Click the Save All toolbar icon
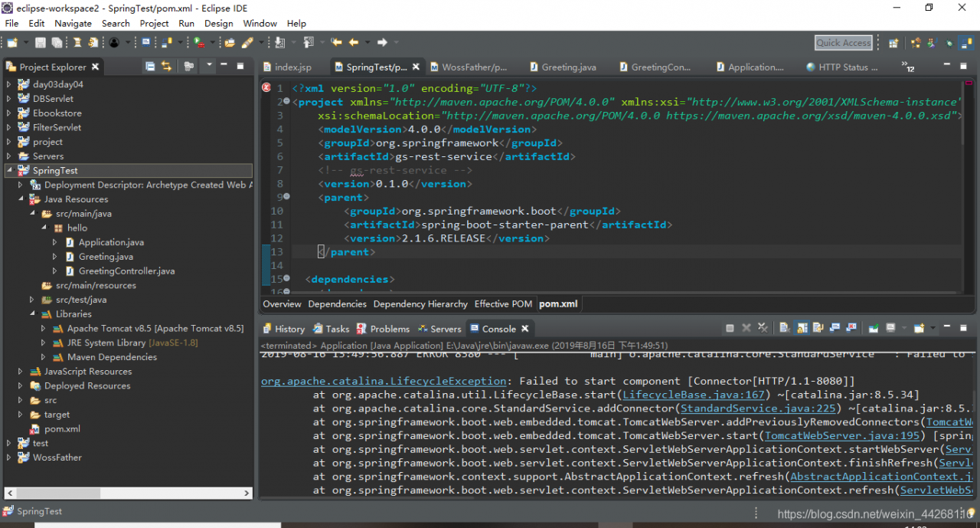Screen dimensions: 980x528 (57, 43)
